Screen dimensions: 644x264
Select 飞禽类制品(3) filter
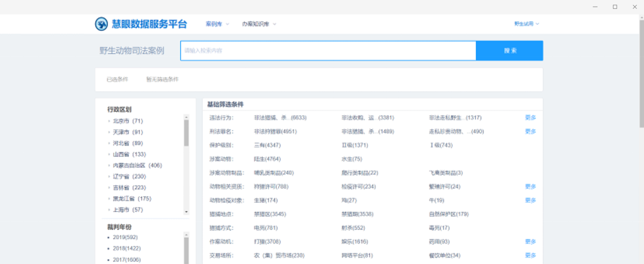446,173
